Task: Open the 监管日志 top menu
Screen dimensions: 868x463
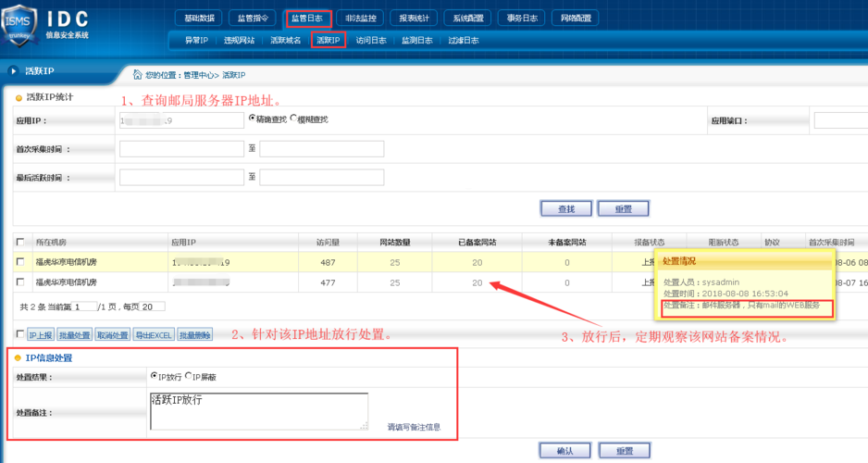Action: click(x=307, y=19)
